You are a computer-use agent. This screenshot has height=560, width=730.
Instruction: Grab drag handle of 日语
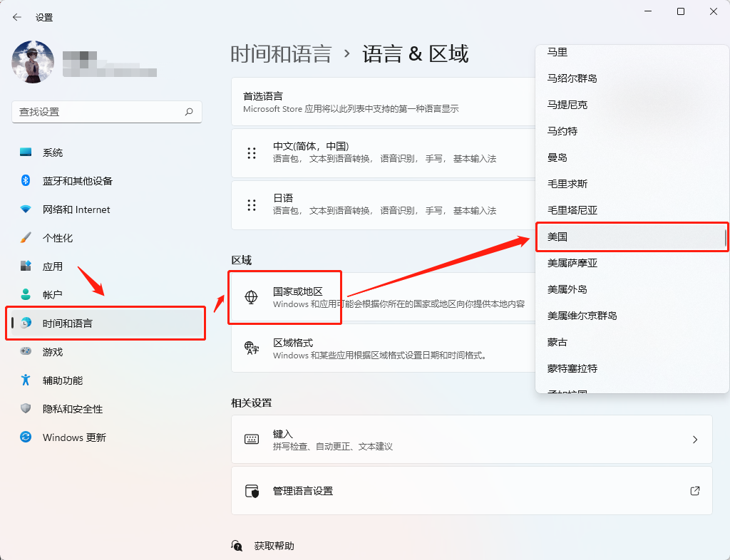[x=252, y=205]
